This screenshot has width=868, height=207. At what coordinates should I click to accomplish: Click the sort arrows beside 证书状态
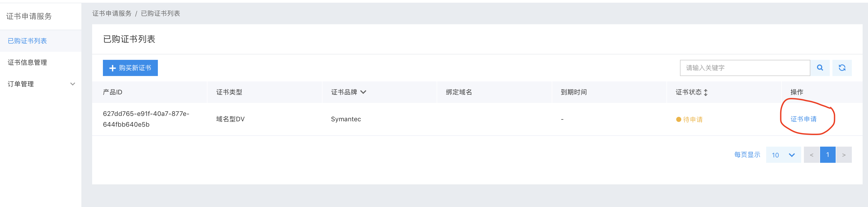(706, 92)
